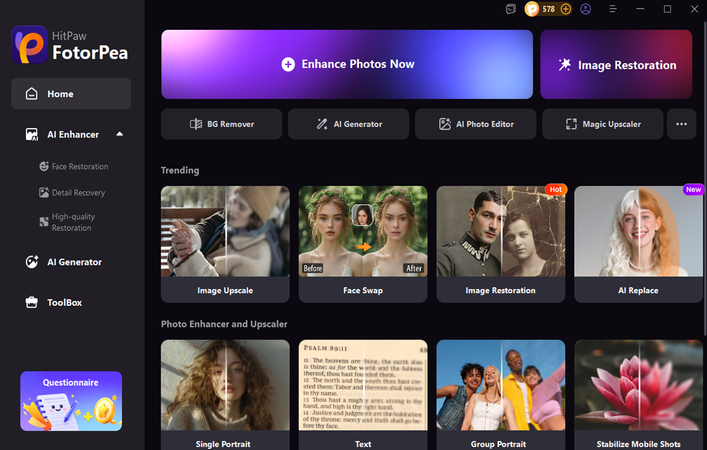
Task: Click the Detail Recovery icon
Action: point(44,193)
